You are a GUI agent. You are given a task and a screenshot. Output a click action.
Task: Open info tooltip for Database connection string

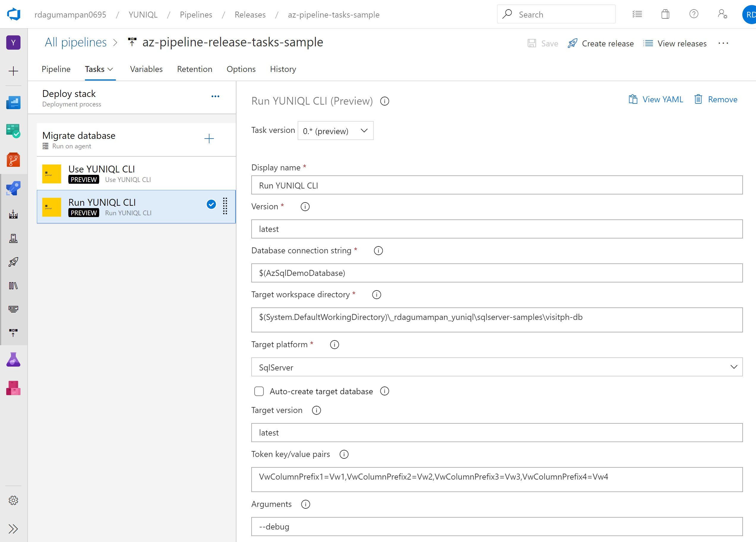(x=378, y=251)
